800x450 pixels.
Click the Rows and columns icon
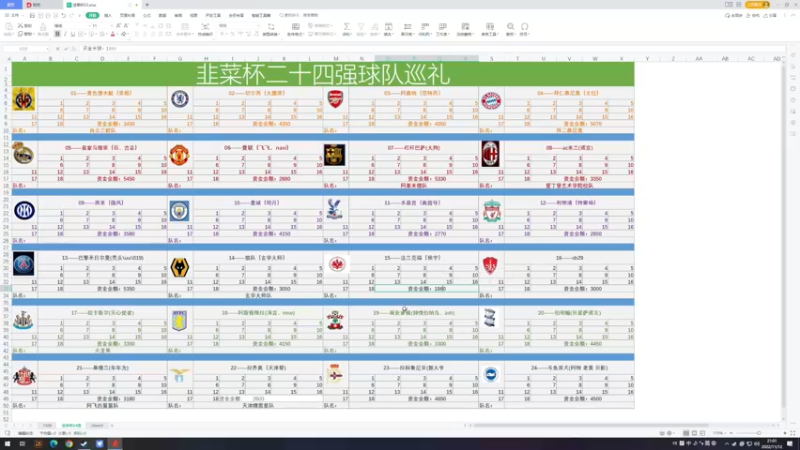tap(425, 27)
